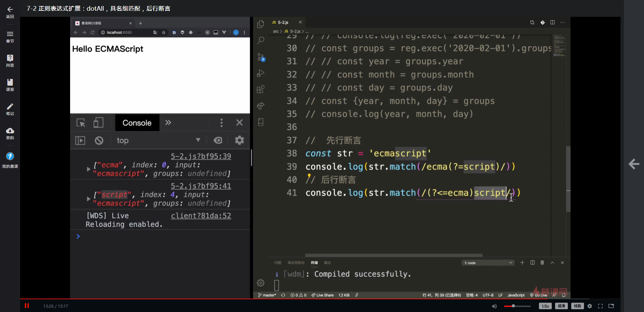
Task: Open 我的慕课 from the sidebar
Action: point(10,160)
